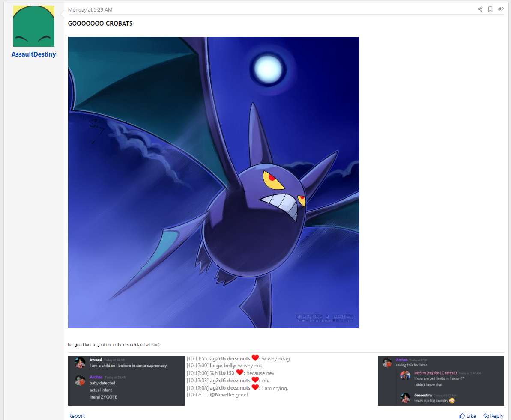Viewport: 511px width, 420px height.
Task: Report this post
Action: [x=76, y=416]
